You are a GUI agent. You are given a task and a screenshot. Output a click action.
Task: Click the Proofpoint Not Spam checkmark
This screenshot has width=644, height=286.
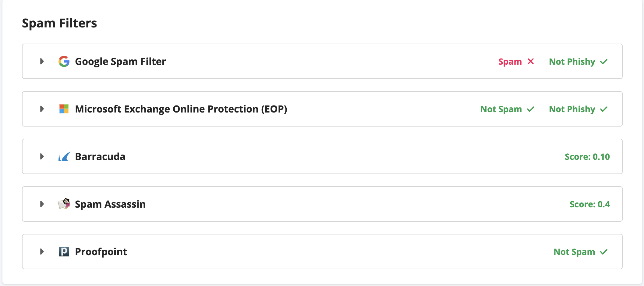[x=604, y=252]
